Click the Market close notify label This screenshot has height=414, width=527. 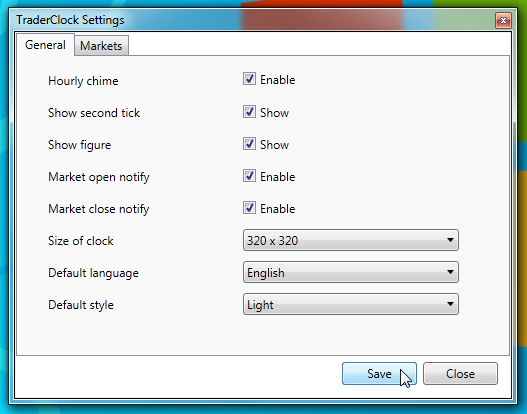tap(98, 209)
